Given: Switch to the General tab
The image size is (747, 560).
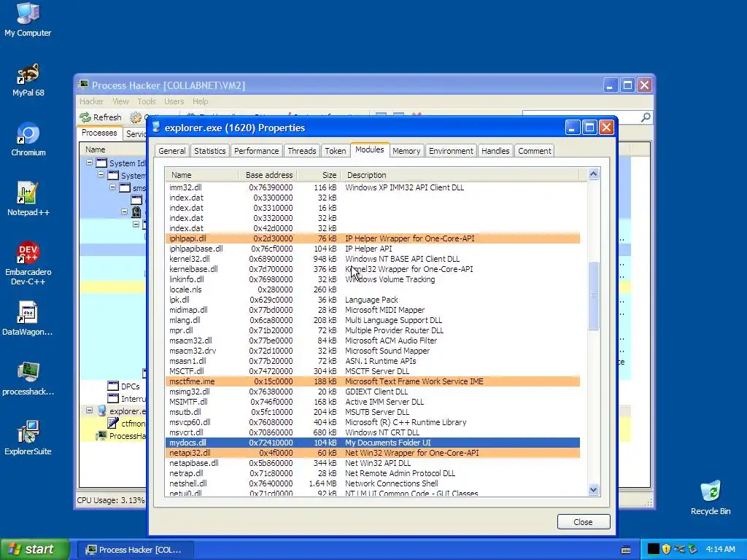Looking at the screenshot, I should tap(172, 151).
